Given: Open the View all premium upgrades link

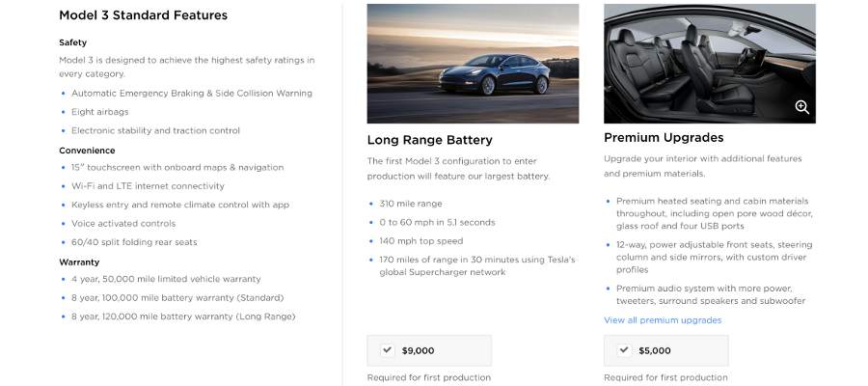Looking at the screenshot, I should (663, 320).
